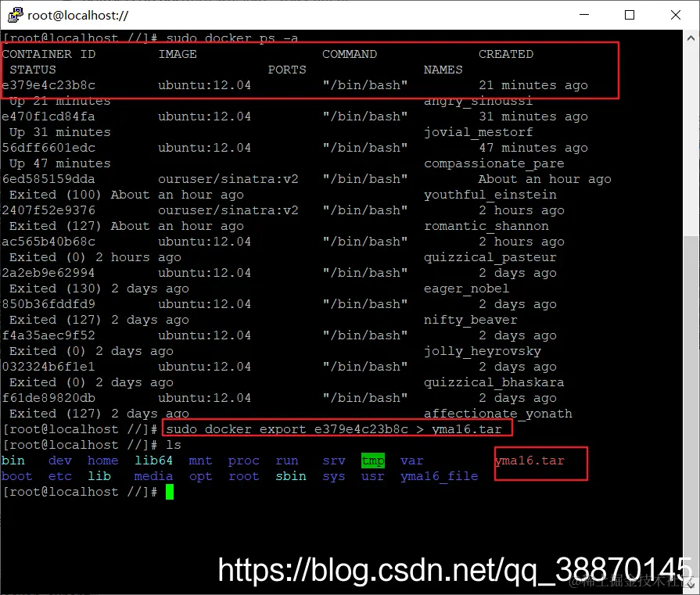Click the highlighted tmp directory name
700x595 pixels.
tap(373, 461)
